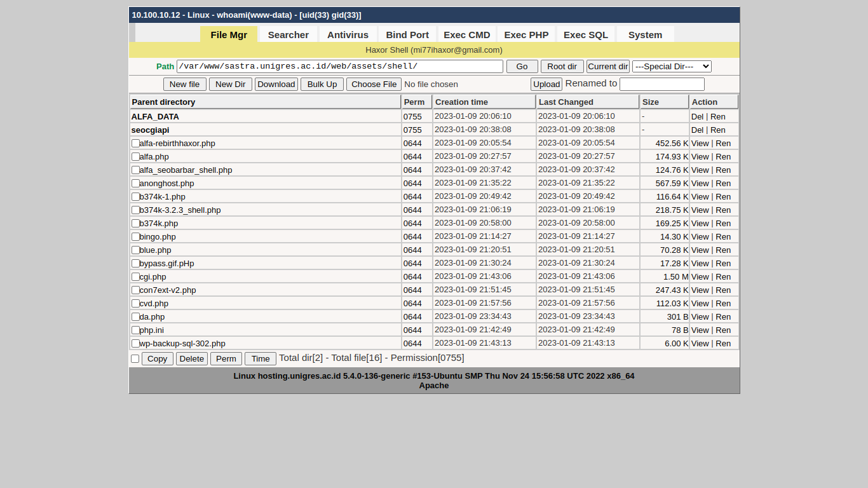Go to the Exec CMD tab
This screenshot has height=488, width=868.
point(467,34)
